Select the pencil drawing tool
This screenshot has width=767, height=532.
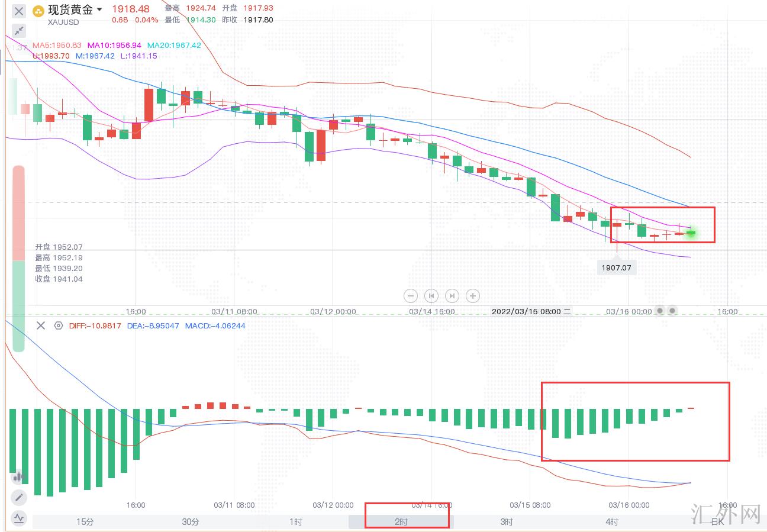pos(18,497)
